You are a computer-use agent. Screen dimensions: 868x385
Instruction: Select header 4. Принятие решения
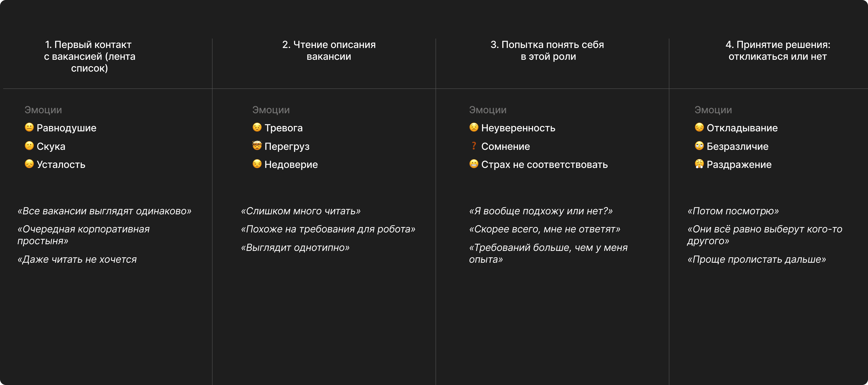tap(778, 51)
